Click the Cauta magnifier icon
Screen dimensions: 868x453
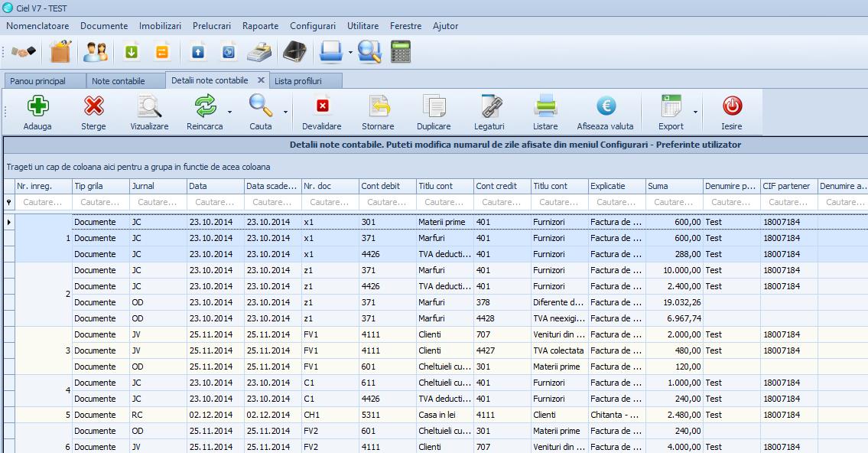(x=260, y=106)
